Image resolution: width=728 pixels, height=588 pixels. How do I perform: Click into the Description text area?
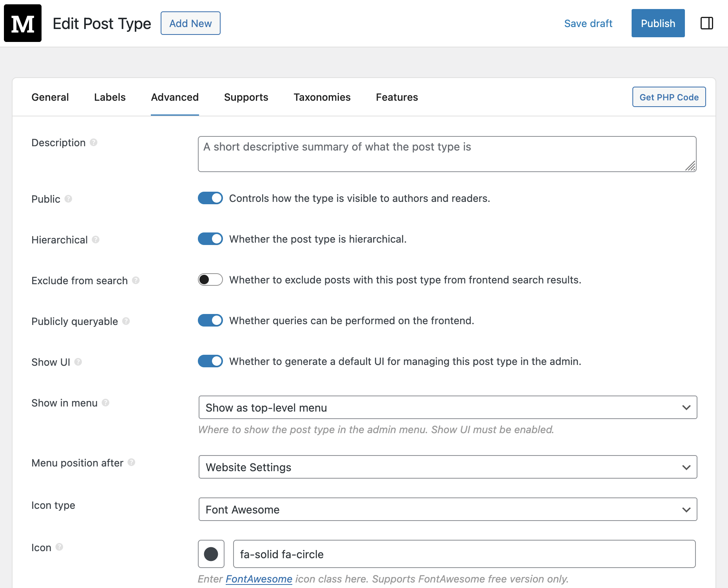pos(447,154)
